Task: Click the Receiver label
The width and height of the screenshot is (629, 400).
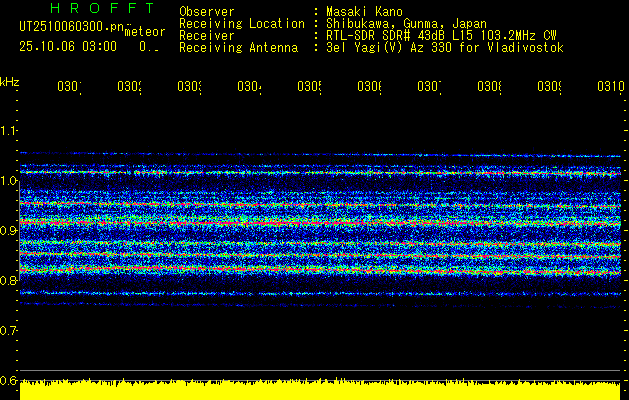Action: click(207, 36)
